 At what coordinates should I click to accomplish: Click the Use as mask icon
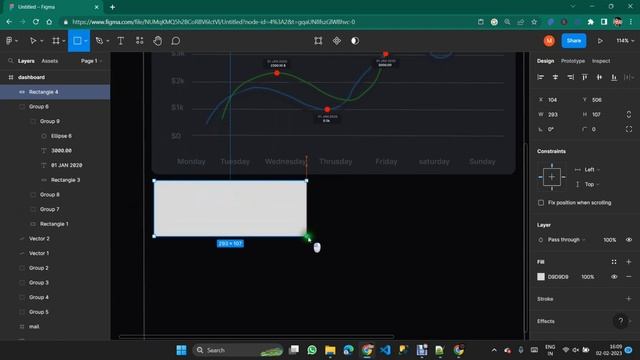(355, 41)
